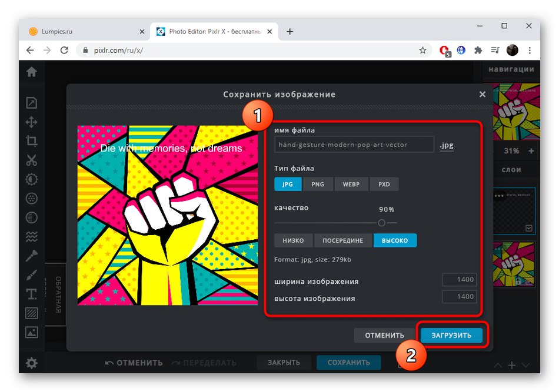This screenshot has width=559, height=392.
Task: Set quality to Посередине
Action: click(x=342, y=240)
